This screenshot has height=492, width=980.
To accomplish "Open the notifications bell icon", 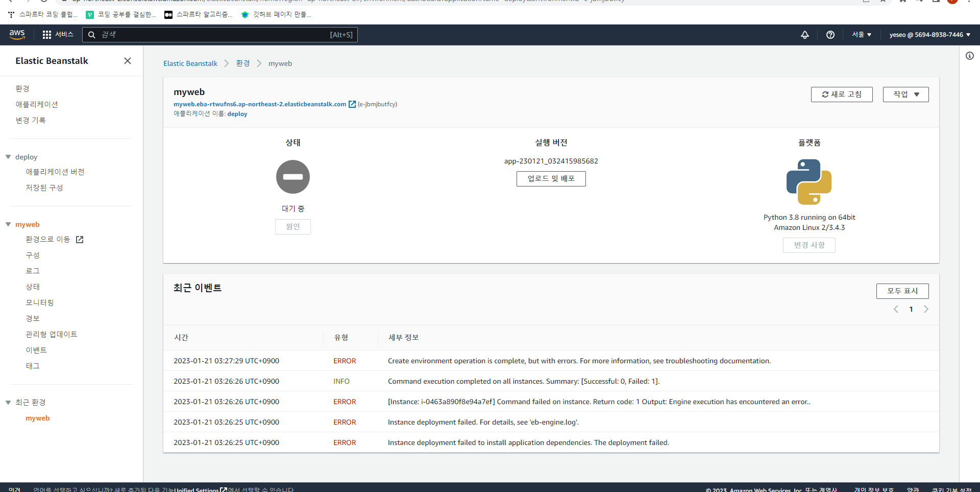I will pyautogui.click(x=805, y=35).
